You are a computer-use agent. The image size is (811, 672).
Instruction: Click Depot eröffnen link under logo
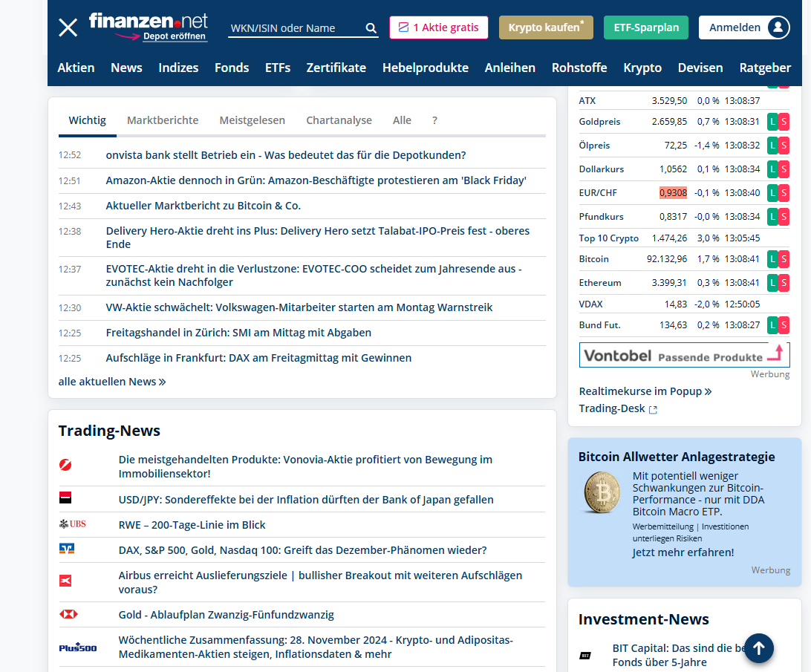[x=175, y=36]
